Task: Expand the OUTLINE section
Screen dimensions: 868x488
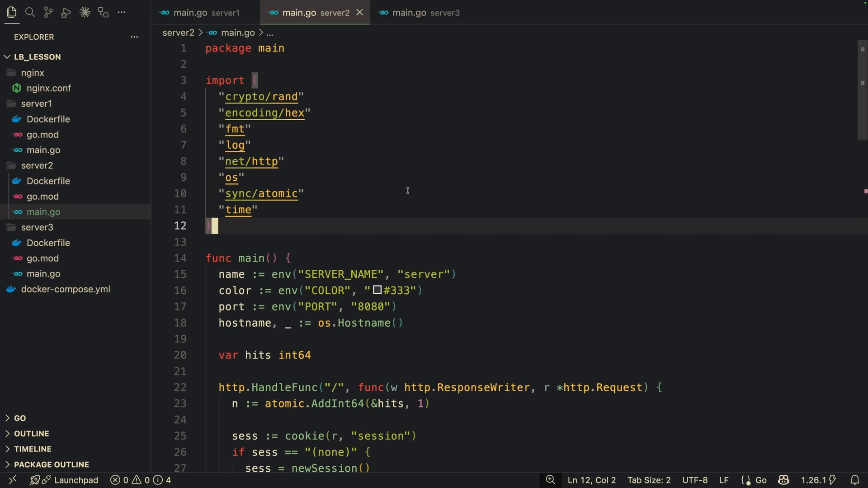Action: pyautogui.click(x=31, y=433)
